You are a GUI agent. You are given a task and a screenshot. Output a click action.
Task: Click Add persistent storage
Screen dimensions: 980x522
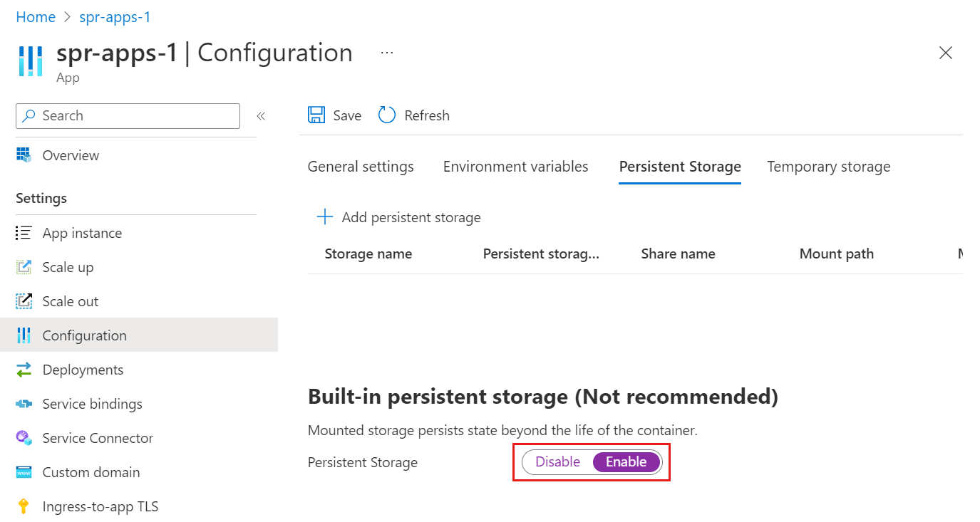coord(398,217)
